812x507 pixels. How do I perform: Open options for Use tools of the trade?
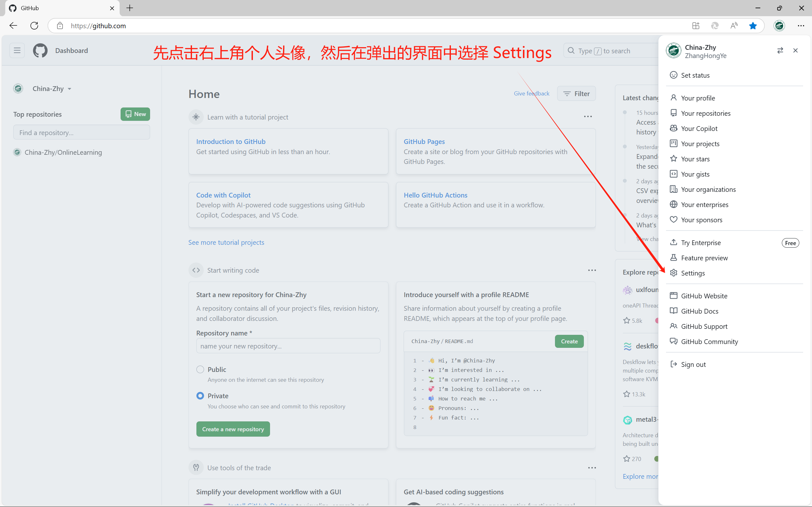point(592,468)
